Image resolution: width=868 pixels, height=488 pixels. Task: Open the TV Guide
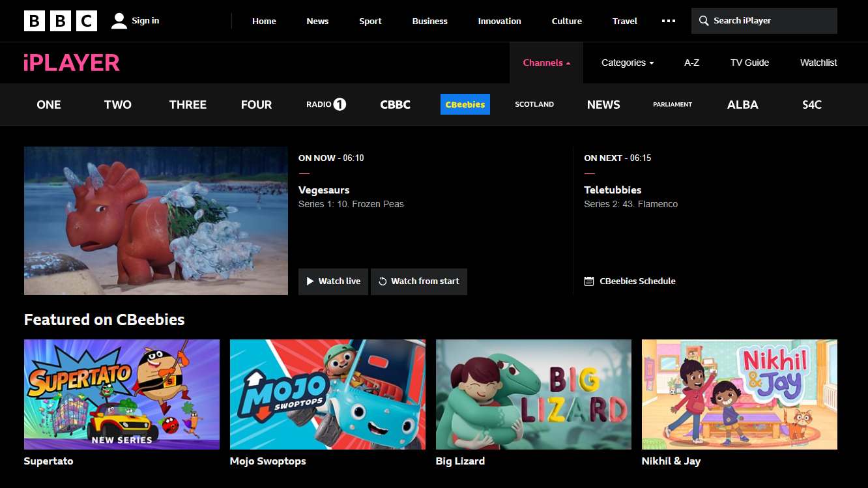[749, 63]
